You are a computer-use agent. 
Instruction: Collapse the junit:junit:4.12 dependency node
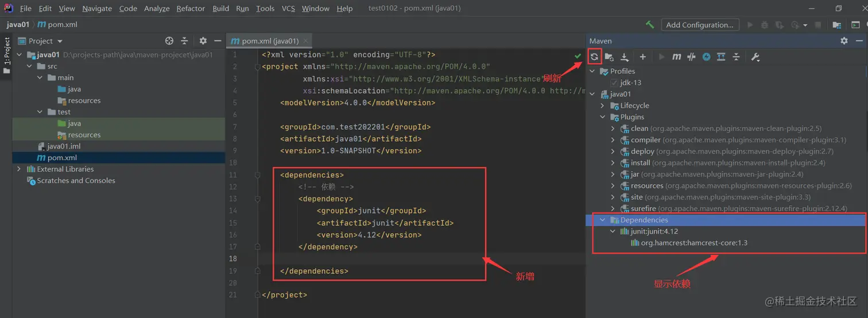(x=613, y=231)
